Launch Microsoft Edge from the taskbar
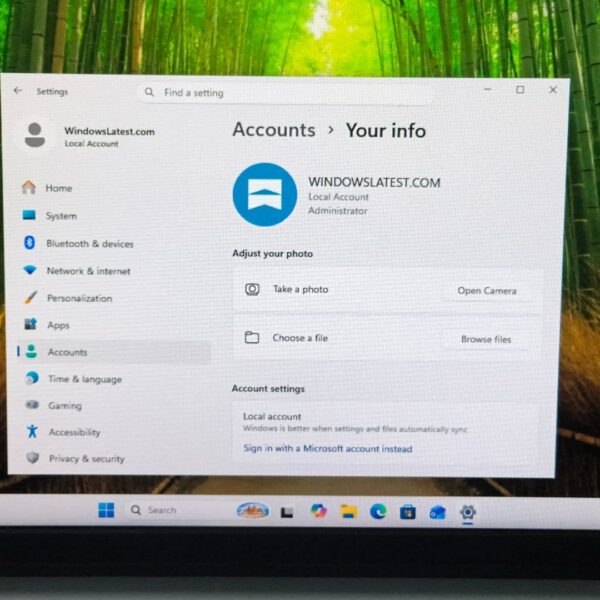600x600 pixels. (x=378, y=512)
